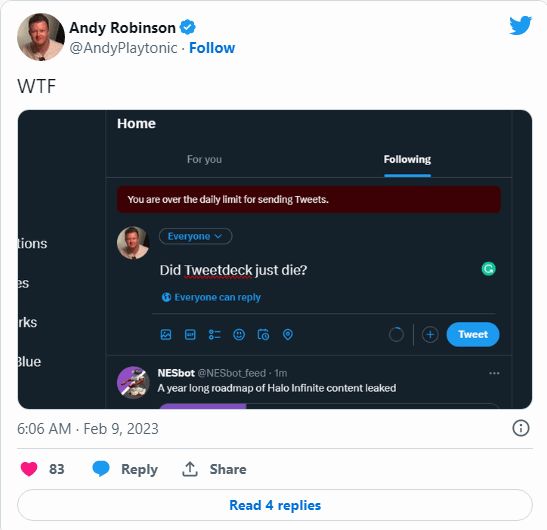Click the Twitter bird logo
547x530 pixels.
pos(520,25)
